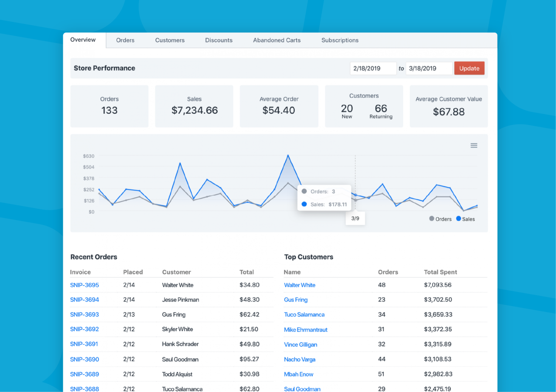
Task: Open invoice SNIP-3695
Action: pyautogui.click(x=84, y=285)
